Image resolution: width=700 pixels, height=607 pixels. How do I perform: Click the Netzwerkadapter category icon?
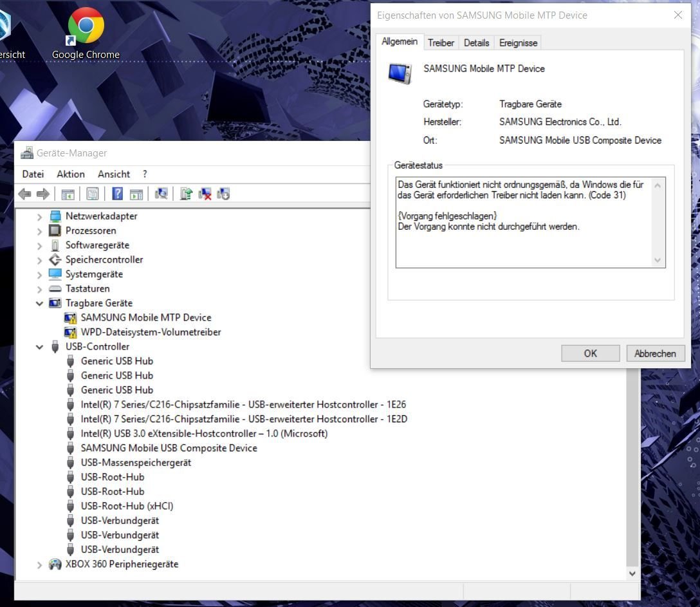pos(55,216)
